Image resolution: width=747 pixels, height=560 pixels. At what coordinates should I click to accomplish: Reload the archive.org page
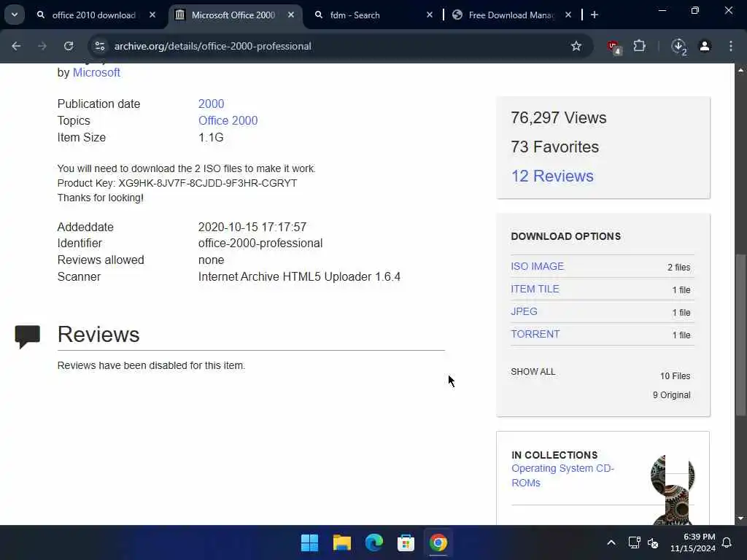69,46
